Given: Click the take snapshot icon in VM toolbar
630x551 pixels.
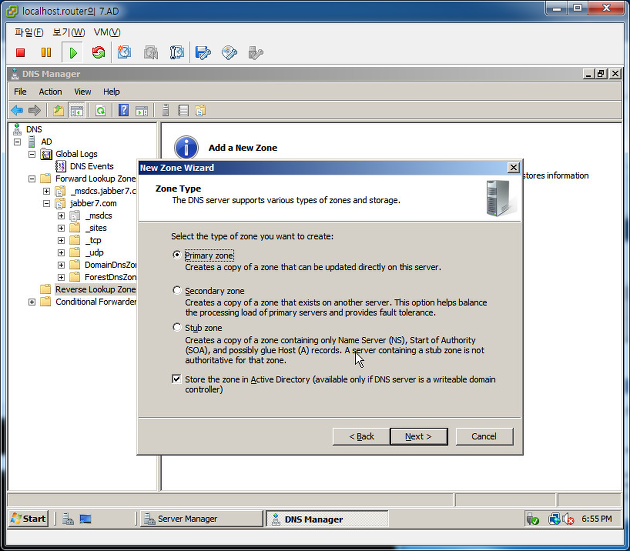Looking at the screenshot, I should coord(124,53).
